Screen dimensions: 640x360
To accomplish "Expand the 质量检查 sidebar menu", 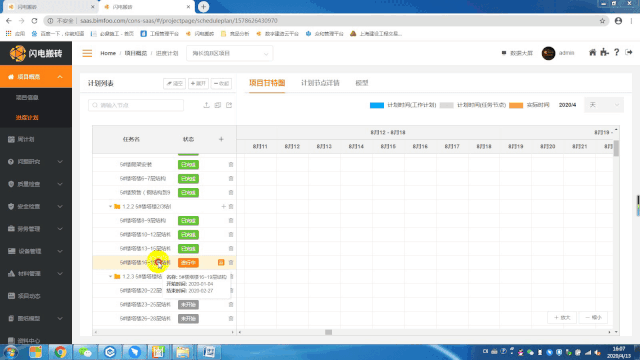I will [60, 184].
